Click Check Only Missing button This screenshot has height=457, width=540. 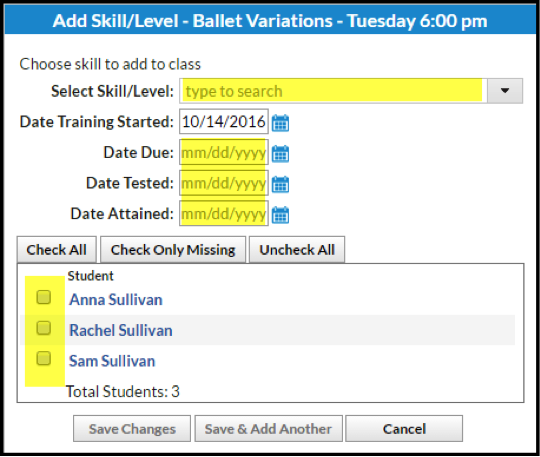point(173,250)
